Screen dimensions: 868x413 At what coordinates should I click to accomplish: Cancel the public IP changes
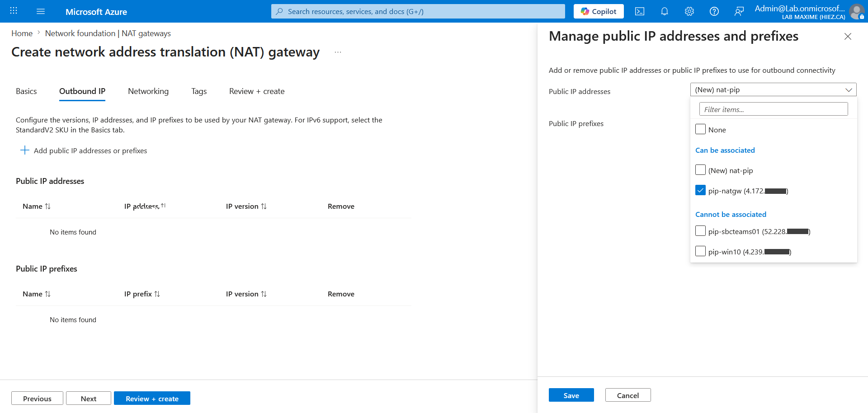tap(628, 395)
